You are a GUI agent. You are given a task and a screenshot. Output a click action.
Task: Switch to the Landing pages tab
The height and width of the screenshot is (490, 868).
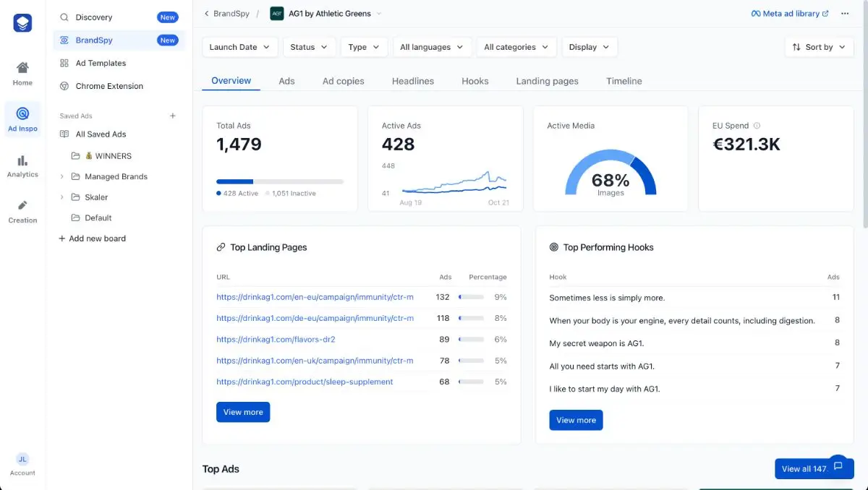pos(547,81)
